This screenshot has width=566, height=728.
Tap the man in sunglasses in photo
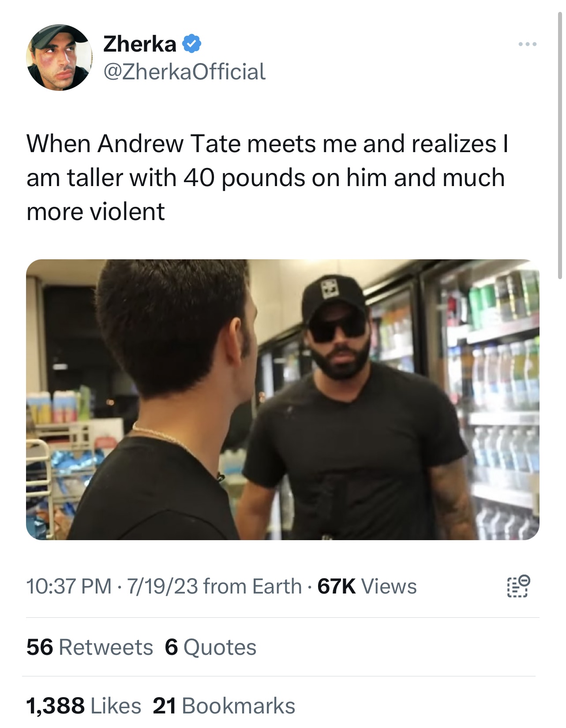click(353, 410)
